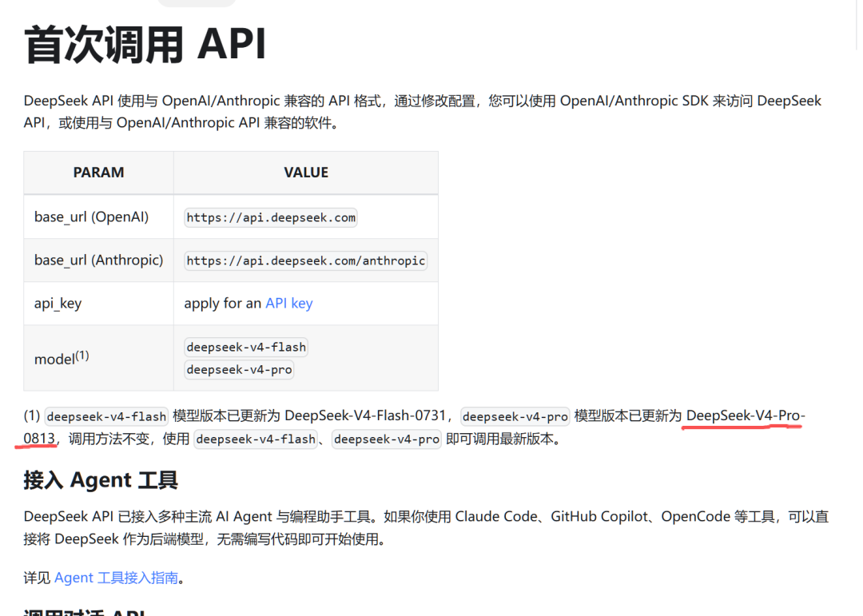Image resolution: width=863 pixels, height=616 pixels.
Task: Click the deepseek-v4-pro code before 模型版本已更新为
Action: click(x=515, y=417)
